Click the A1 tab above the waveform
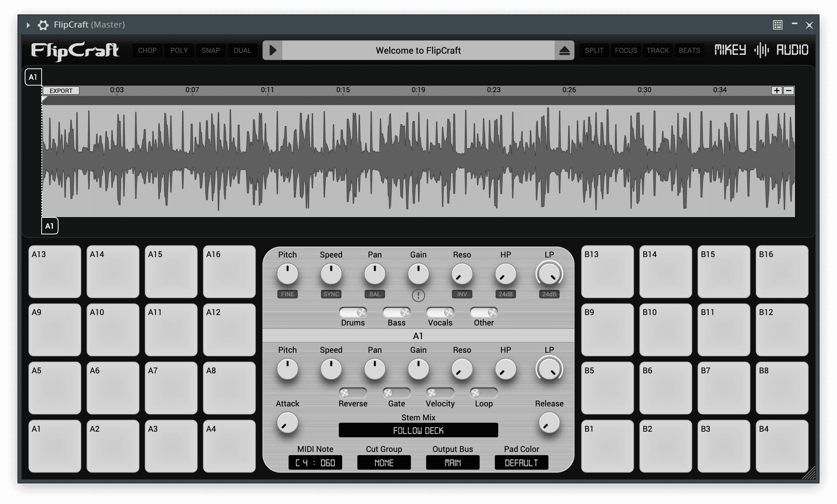837x504 pixels. (33, 77)
